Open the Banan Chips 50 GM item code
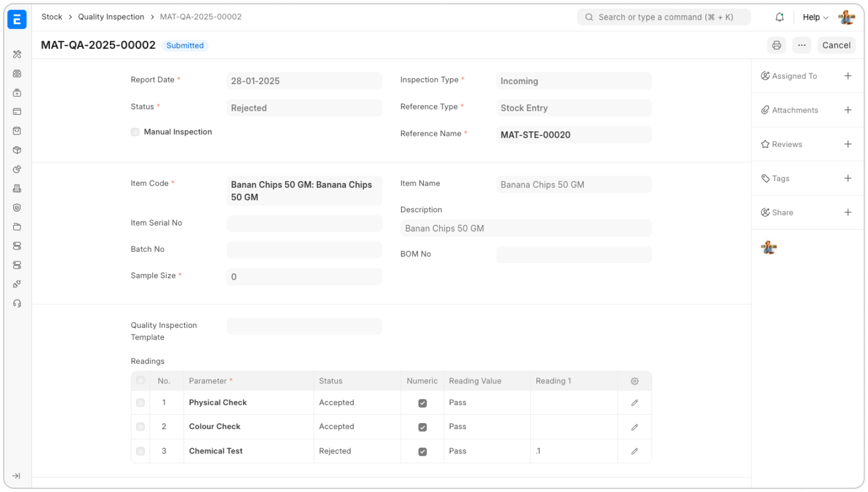Image resolution: width=868 pixels, height=492 pixels. (x=304, y=191)
